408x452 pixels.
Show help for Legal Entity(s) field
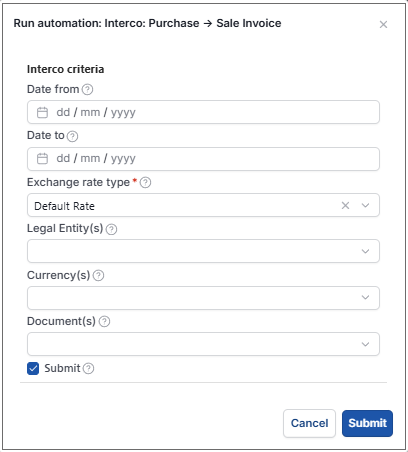111,229
